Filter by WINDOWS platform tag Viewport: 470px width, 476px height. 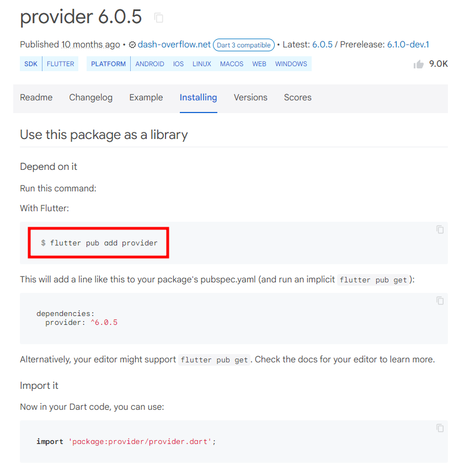tap(291, 64)
